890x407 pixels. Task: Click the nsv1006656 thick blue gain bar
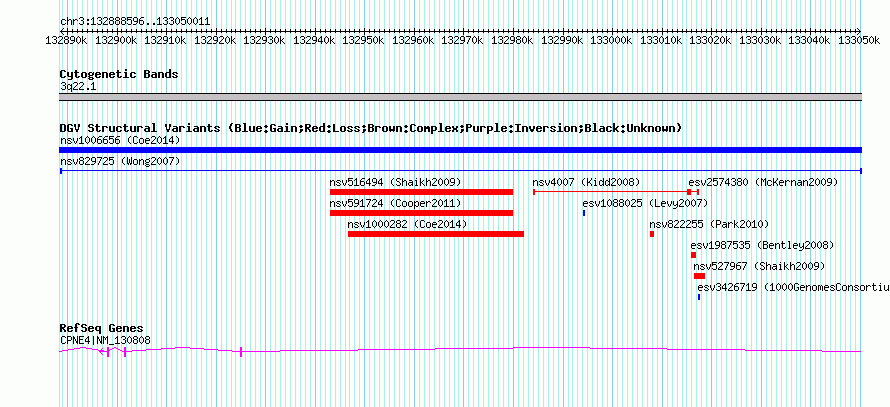click(460, 150)
